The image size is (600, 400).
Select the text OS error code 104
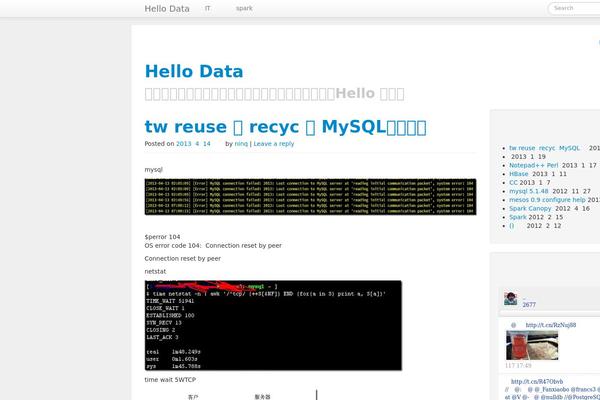coord(173,246)
